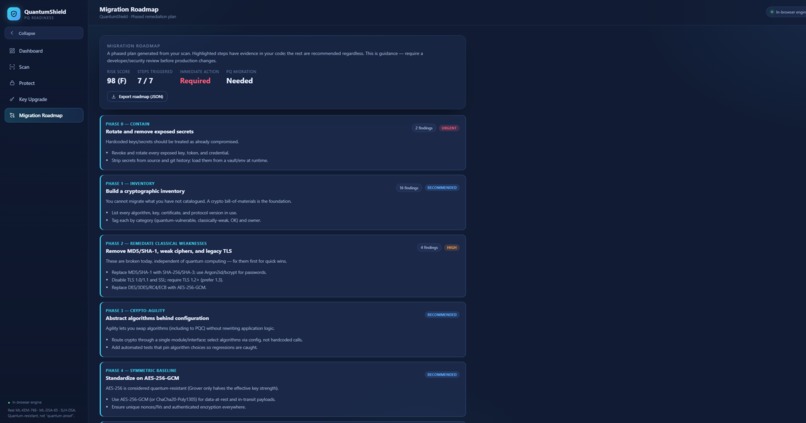The image size is (806, 423).
Task: Click the In-browser engine status pill at top right
Action: [x=787, y=12]
